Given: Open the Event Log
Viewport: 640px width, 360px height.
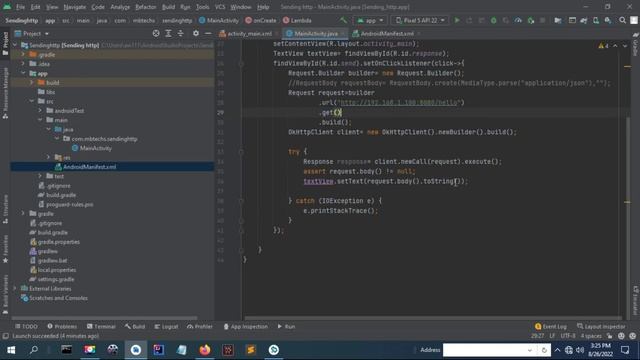Looking at the screenshot, I should point(550,327).
